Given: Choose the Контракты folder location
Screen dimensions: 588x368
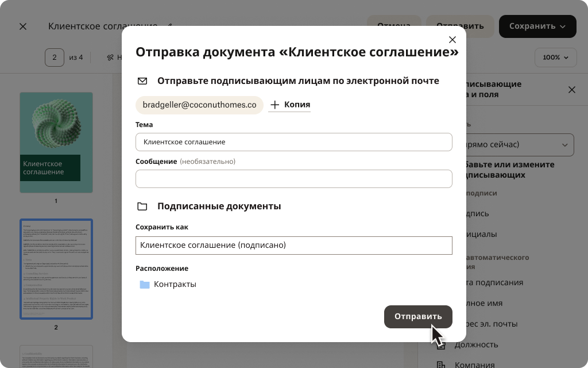Looking at the screenshot, I should tap(168, 284).
